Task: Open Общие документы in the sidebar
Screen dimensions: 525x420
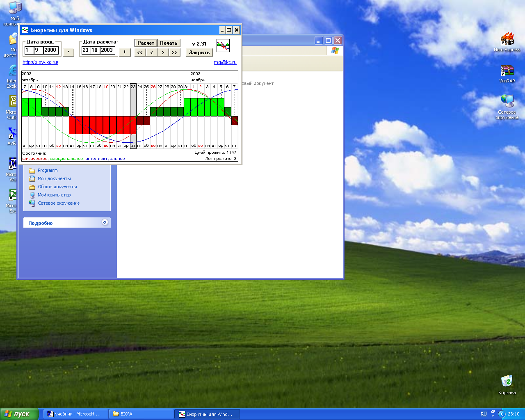Action: coord(52,187)
